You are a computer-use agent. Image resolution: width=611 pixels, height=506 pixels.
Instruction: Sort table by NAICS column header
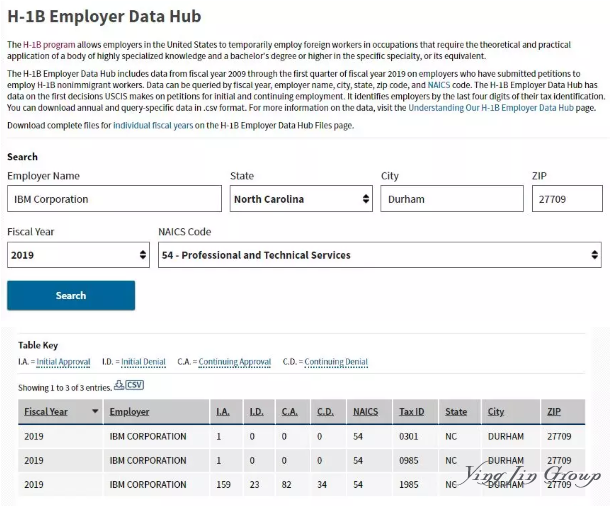pos(366,411)
